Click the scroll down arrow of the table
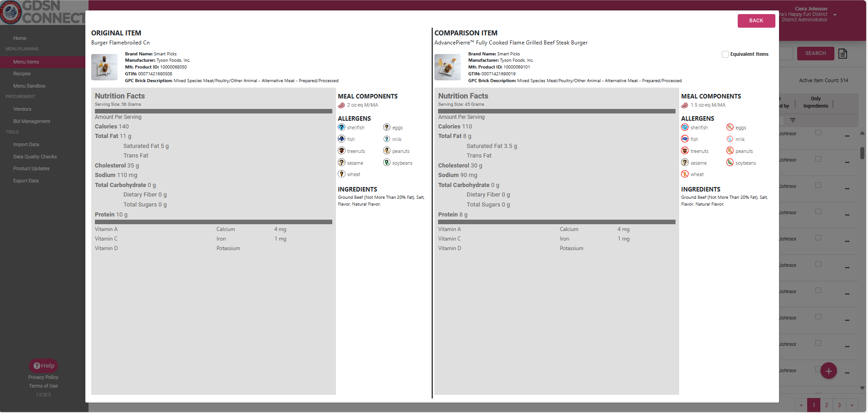868x413 pixels. (x=862, y=388)
